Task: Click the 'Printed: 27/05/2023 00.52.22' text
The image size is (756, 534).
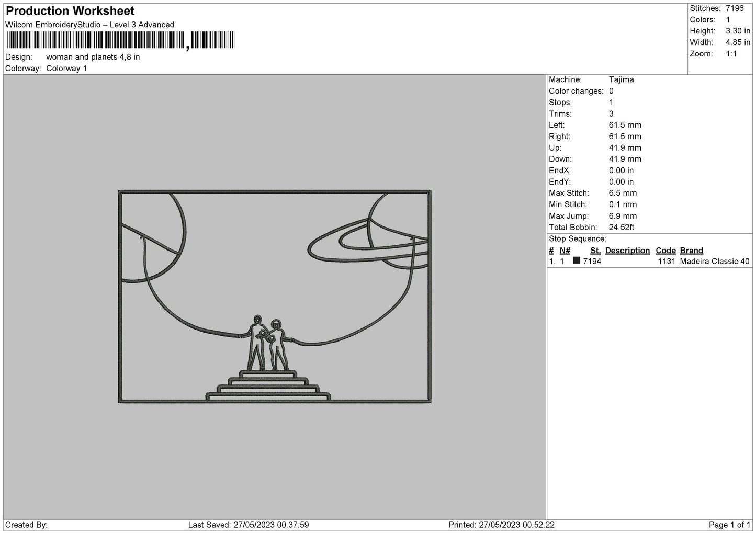Action: tap(501, 525)
